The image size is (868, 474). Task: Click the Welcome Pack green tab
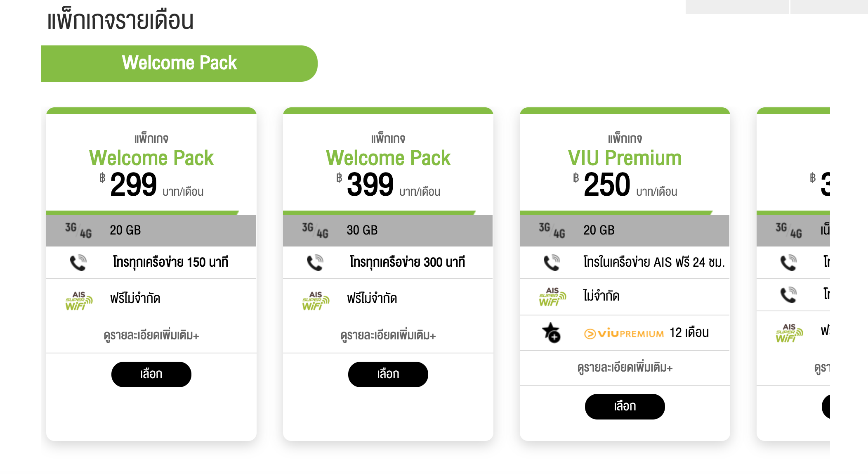coord(179,63)
